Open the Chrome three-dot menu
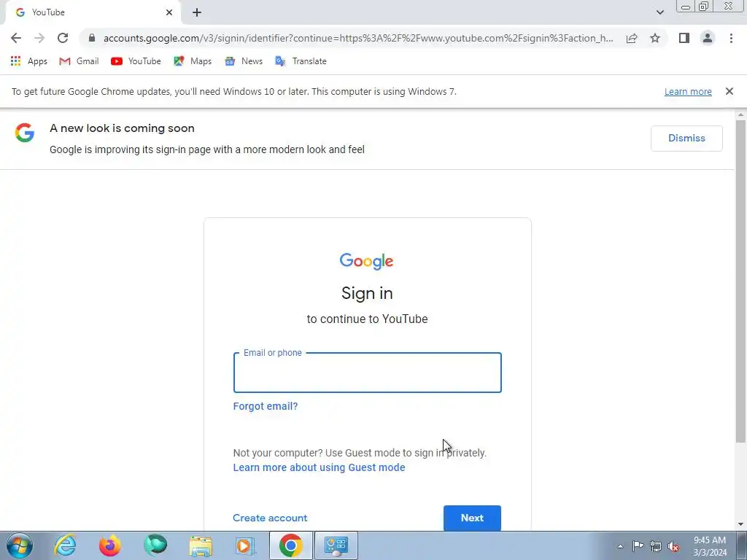 click(731, 38)
